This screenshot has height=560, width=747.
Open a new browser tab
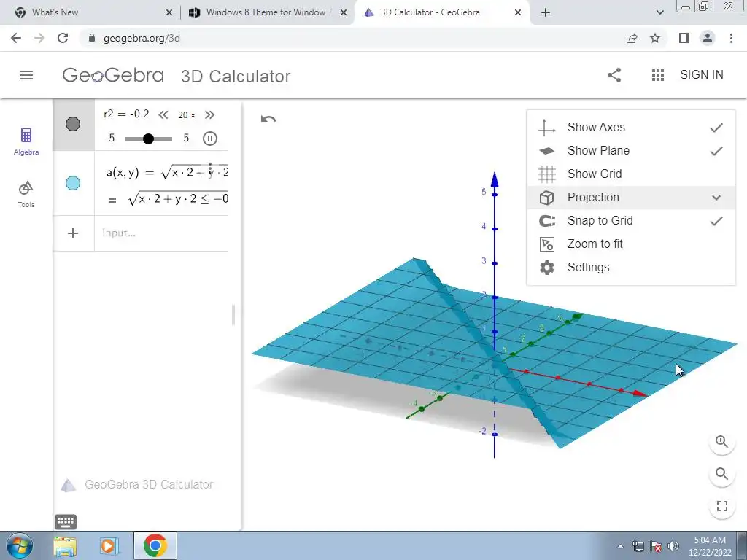(546, 13)
